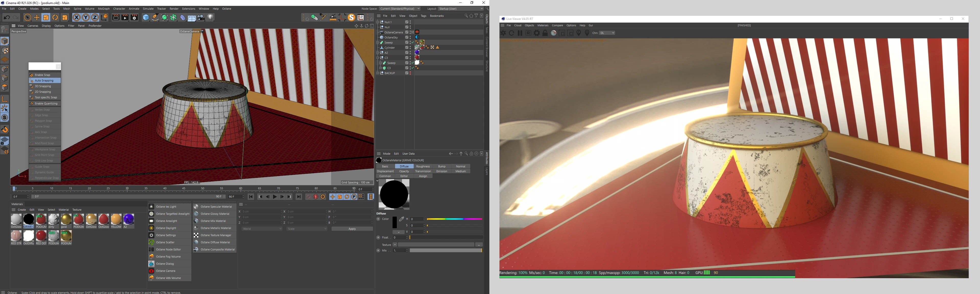Select the gold material thumbnail
Viewport: 980px width, 294px height.
coord(66,220)
